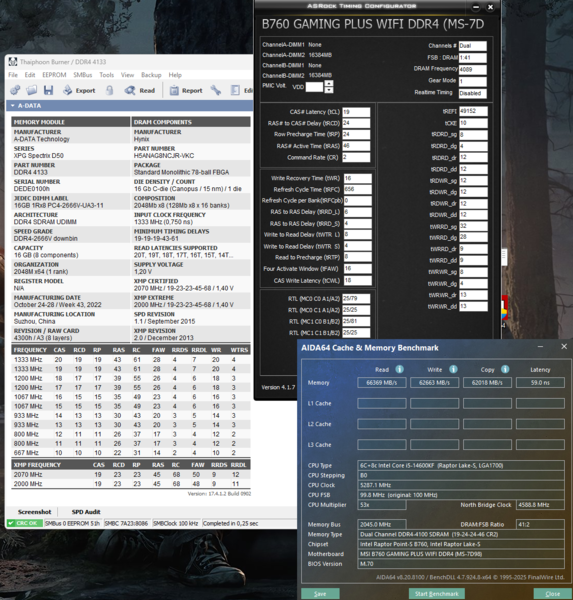The height and width of the screenshot is (600, 573).
Task: Open the File menu in Thaiphoon Burner
Action: click(x=13, y=75)
